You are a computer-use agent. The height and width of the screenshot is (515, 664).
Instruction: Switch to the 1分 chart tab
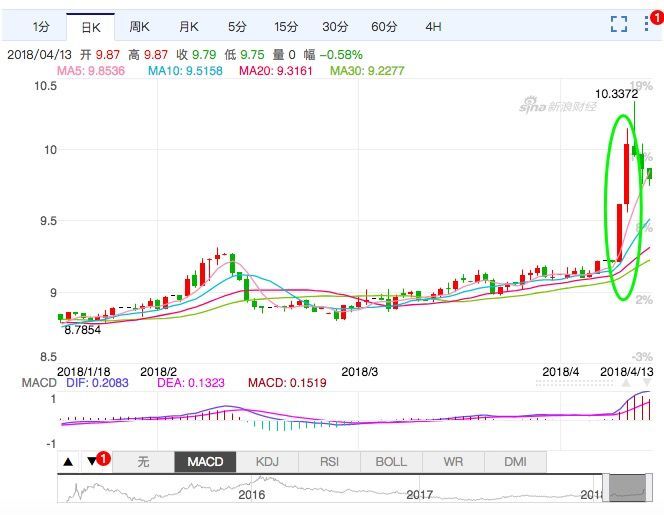[x=41, y=27]
